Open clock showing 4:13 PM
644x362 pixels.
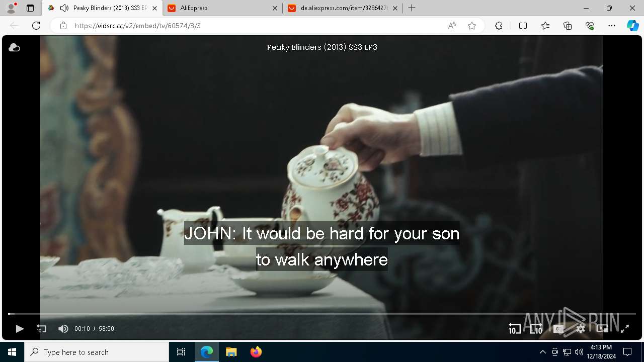[601, 352]
